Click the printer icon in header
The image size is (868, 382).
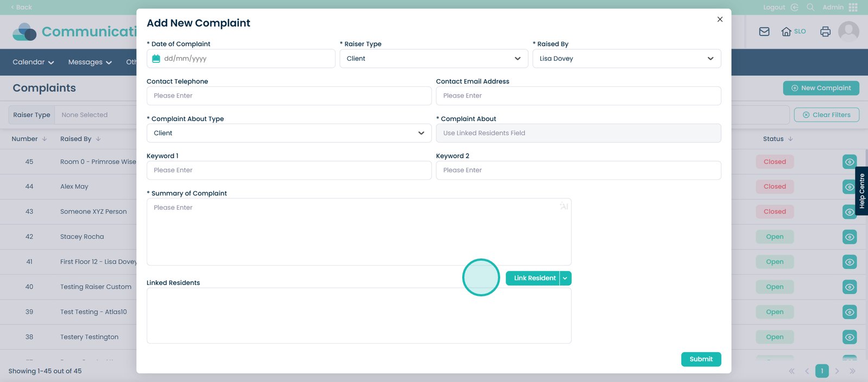pyautogui.click(x=825, y=31)
